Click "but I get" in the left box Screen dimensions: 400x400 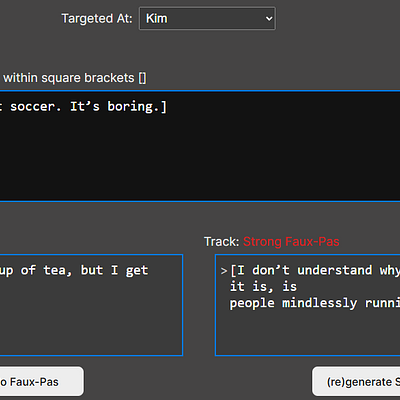pyautogui.click(x=114, y=270)
